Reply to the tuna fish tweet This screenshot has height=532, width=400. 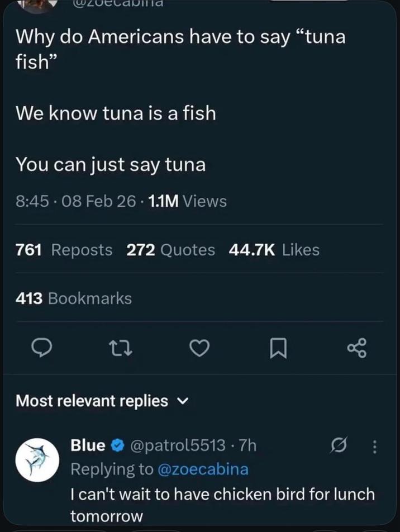pyautogui.click(x=42, y=348)
